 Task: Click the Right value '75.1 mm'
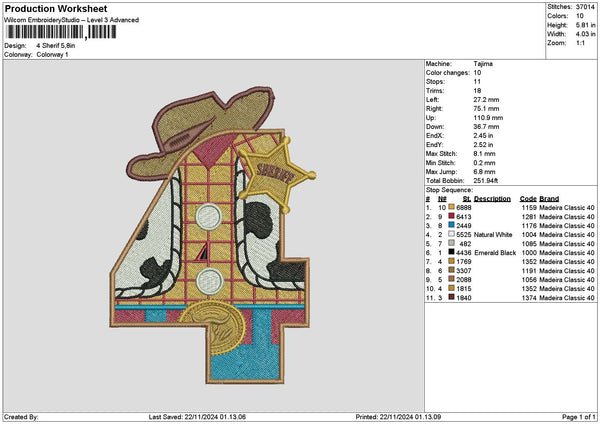486,109
